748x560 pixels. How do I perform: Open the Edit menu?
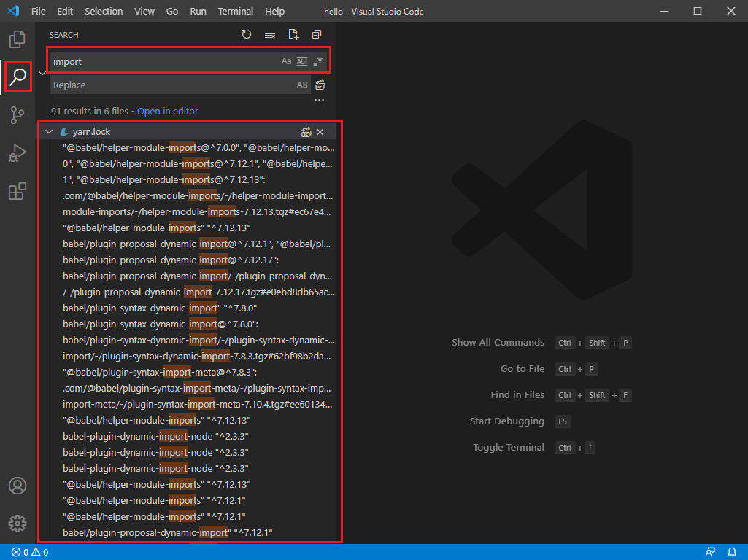[65, 11]
